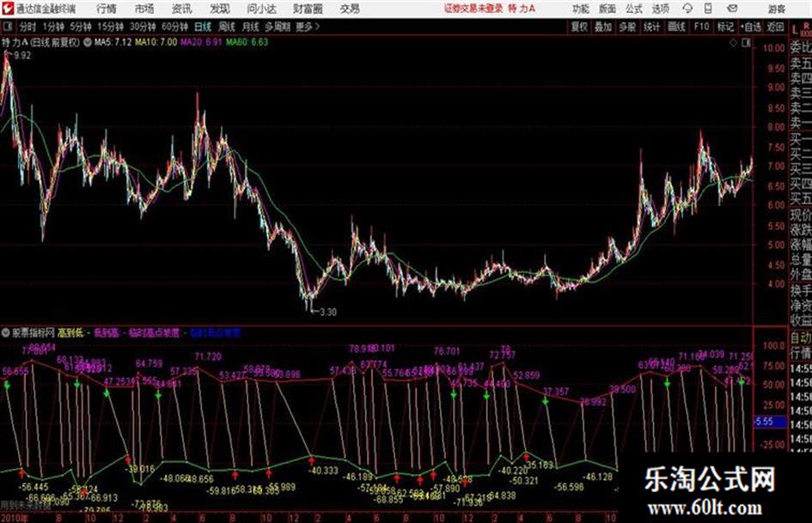
Task: Switch to the 周线 weekly tab
Action: pyautogui.click(x=227, y=27)
